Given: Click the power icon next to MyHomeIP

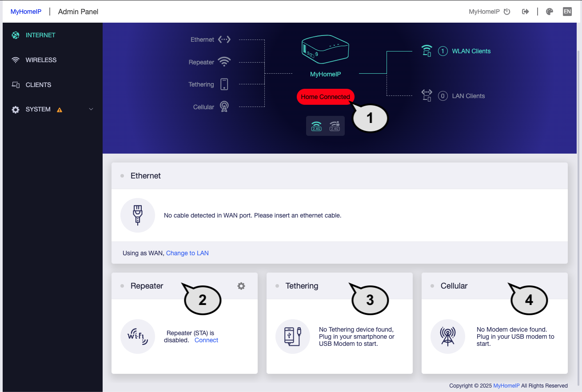Looking at the screenshot, I should click(507, 12).
